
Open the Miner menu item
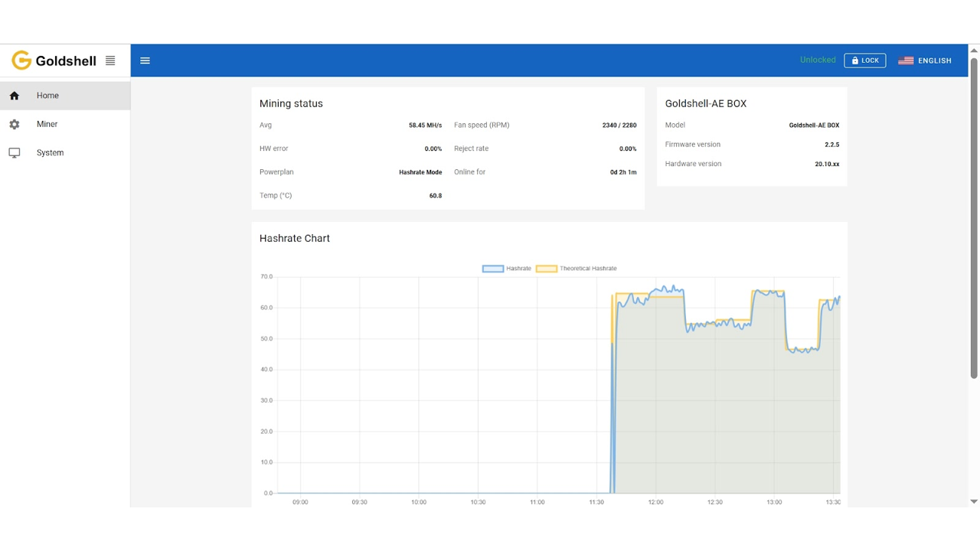pos(65,124)
